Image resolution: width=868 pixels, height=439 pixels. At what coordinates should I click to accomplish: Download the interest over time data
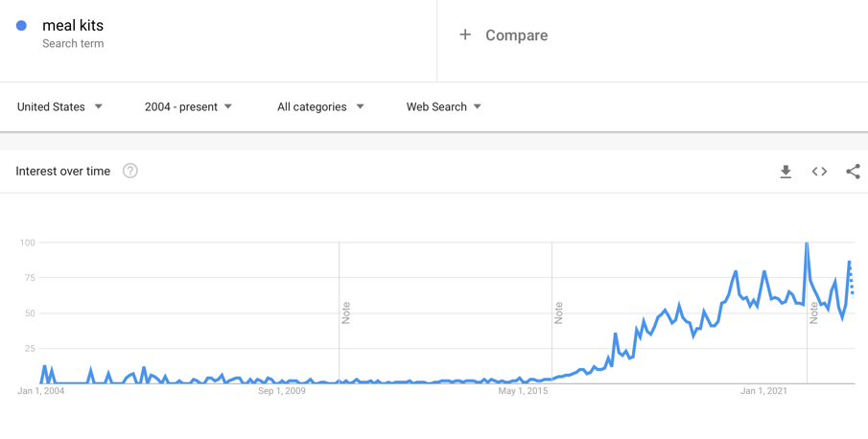(x=786, y=172)
